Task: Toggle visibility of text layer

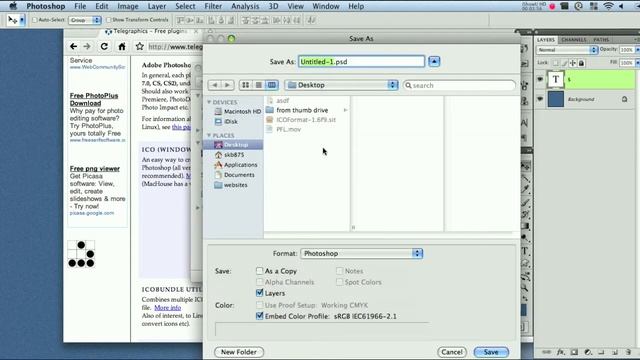Action: coord(540,79)
